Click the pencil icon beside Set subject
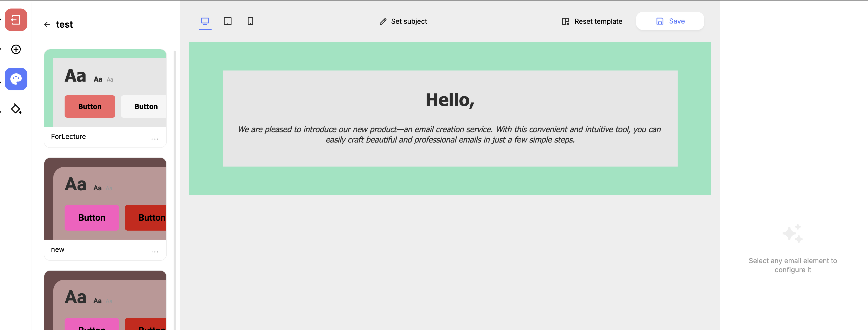 [383, 21]
